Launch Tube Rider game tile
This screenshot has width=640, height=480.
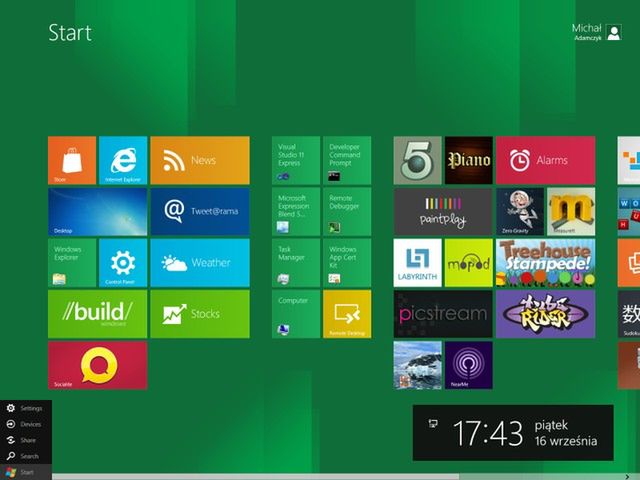[546, 314]
